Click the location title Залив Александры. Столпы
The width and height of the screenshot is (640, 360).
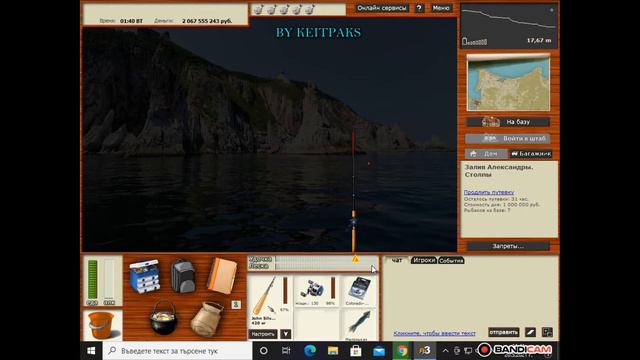click(499, 171)
